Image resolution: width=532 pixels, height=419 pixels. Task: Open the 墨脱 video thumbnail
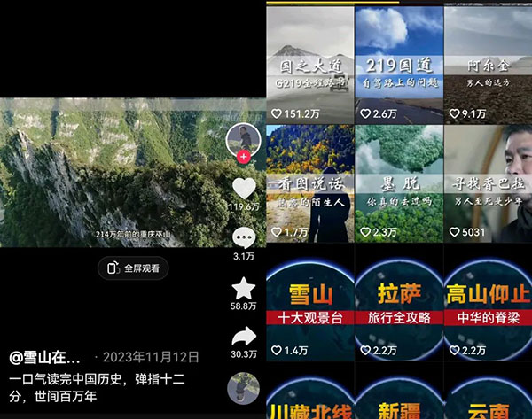coord(398,182)
